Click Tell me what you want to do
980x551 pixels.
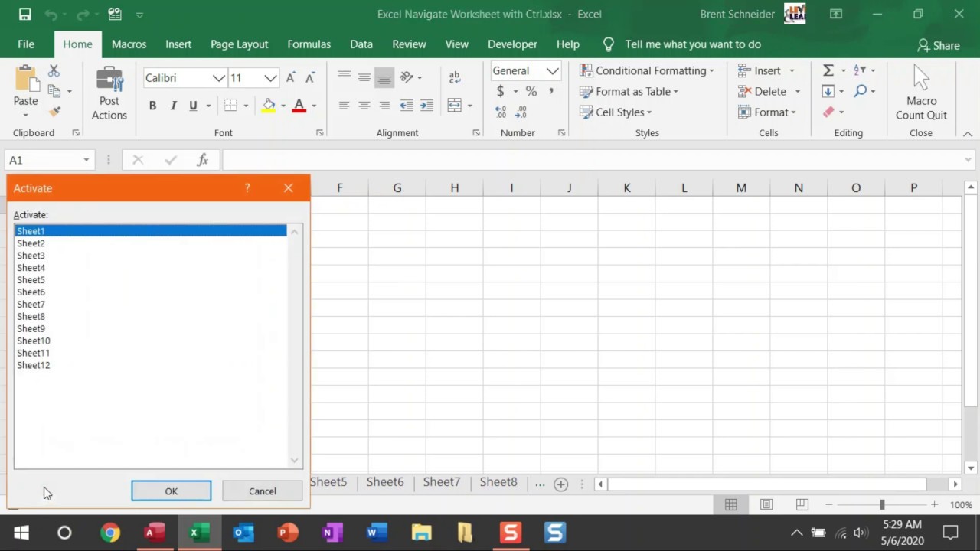[x=693, y=44]
